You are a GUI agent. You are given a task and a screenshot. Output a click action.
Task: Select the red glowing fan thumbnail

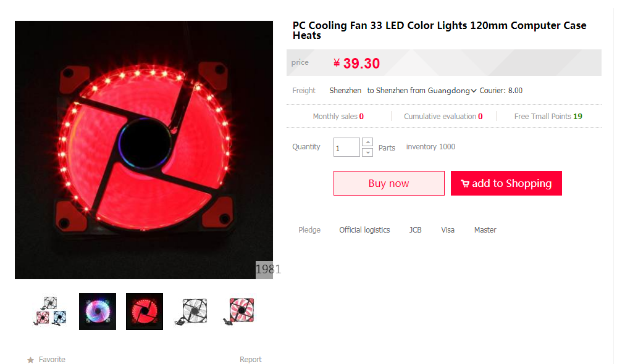click(145, 312)
